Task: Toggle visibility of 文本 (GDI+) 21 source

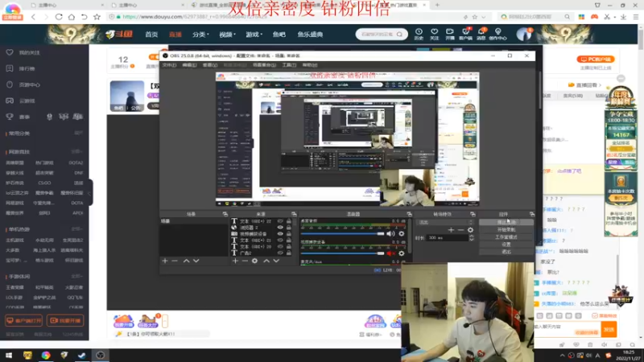Action: [280, 240]
